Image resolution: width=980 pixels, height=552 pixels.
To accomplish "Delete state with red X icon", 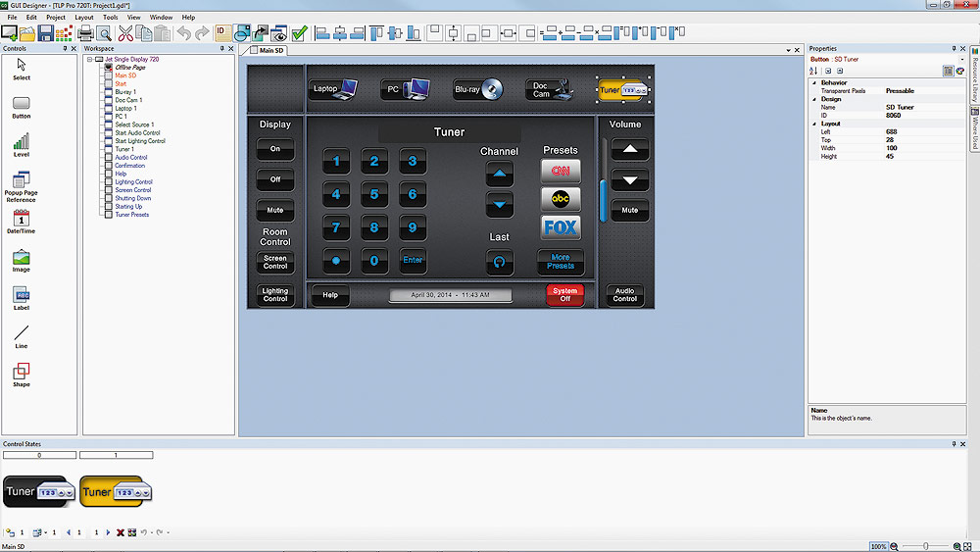I will [120, 532].
